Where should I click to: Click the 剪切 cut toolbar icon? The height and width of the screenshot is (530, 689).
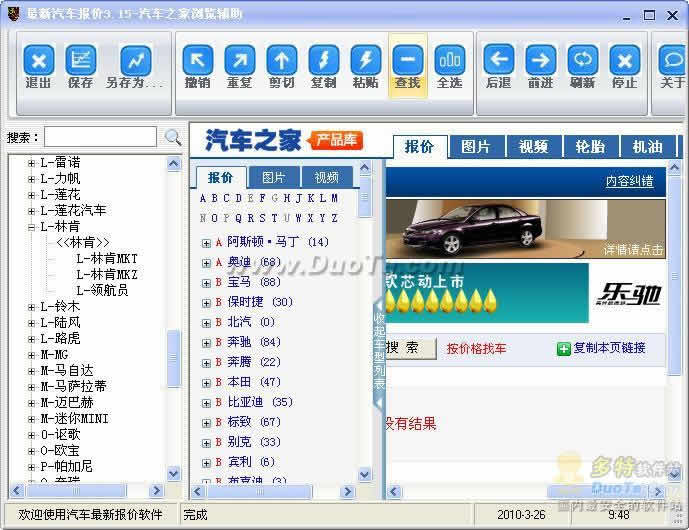(x=282, y=60)
